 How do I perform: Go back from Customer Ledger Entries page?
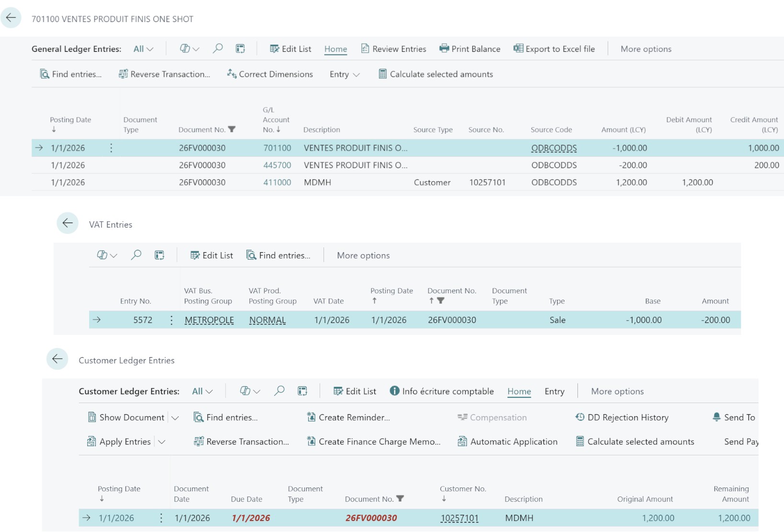58,359
